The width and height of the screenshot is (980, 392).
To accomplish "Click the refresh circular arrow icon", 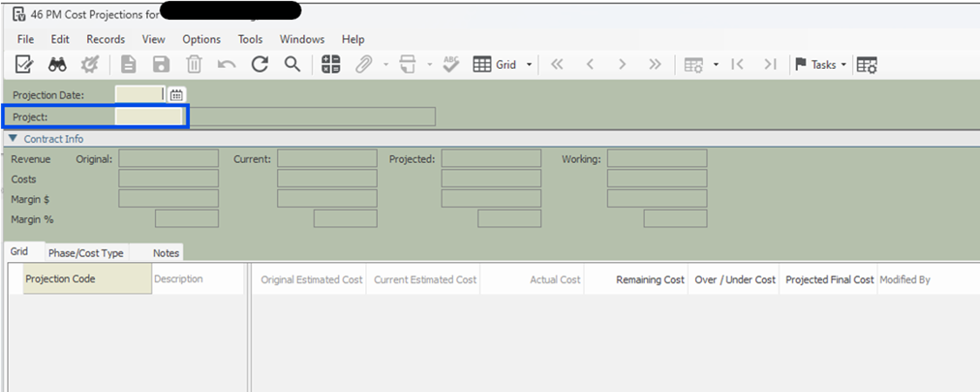I will pos(260,64).
